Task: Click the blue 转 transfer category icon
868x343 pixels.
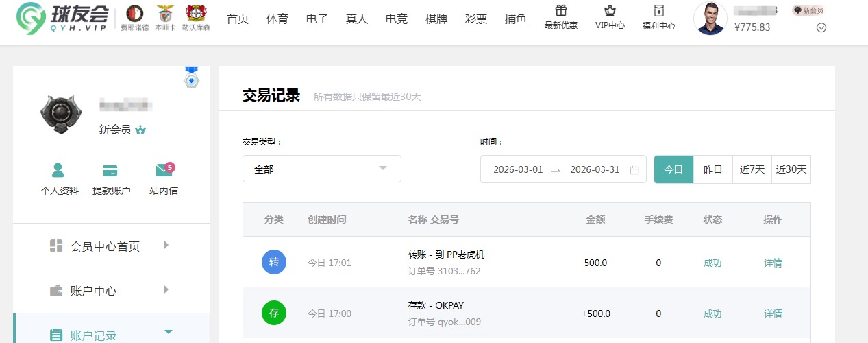Action: point(274,262)
